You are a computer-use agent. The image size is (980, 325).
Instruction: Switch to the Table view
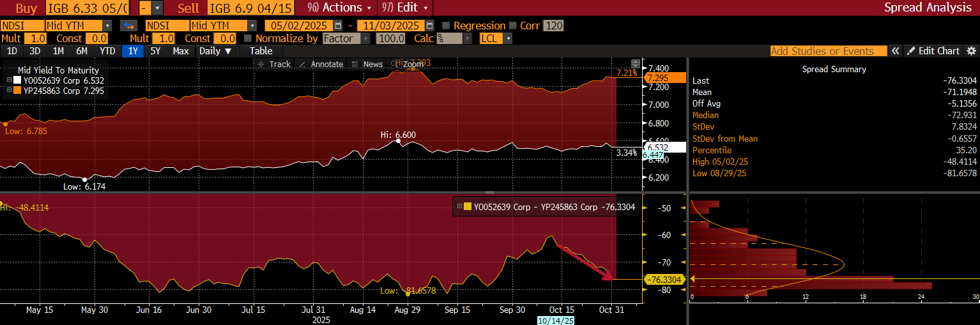261,51
